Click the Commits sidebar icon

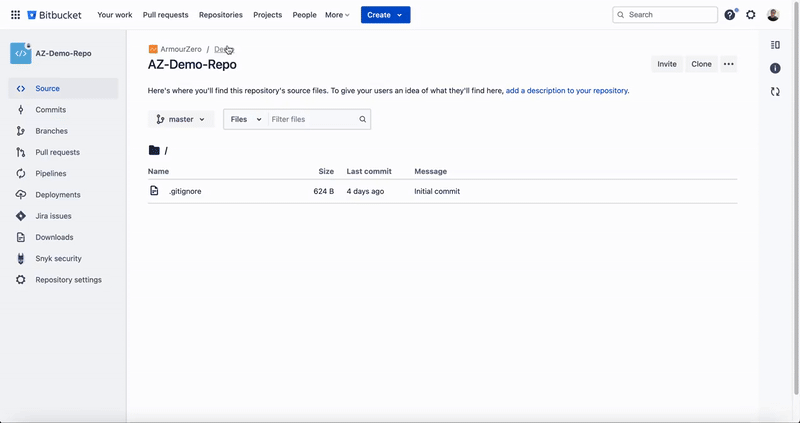(20, 110)
